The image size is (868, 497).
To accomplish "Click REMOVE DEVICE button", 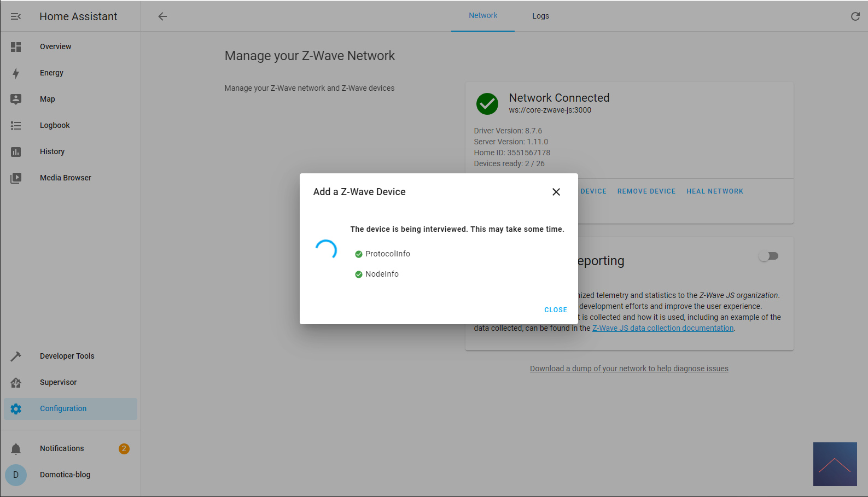I will [646, 191].
